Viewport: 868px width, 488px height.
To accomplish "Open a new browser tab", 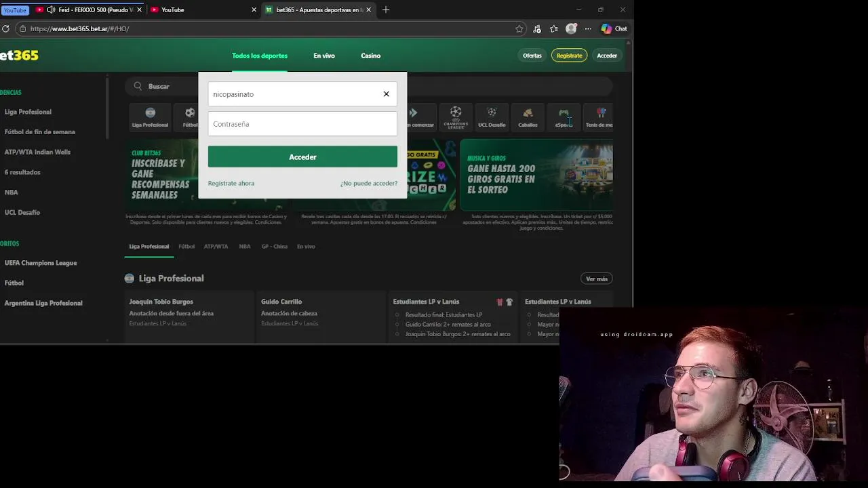I will point(386,9).
